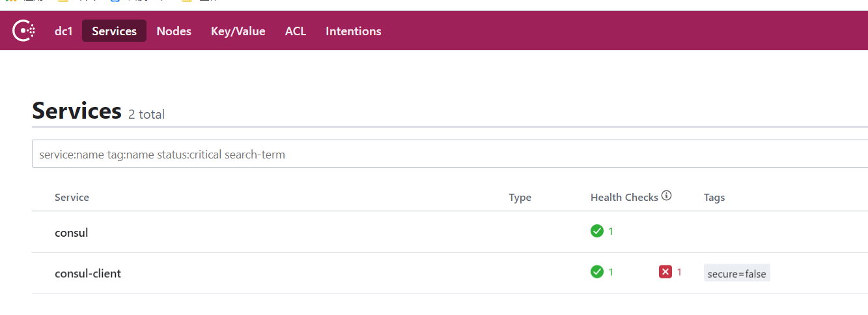Click the Consul logo icon
This screenshot has width=868, height=315.
click(x=24, y=31)
